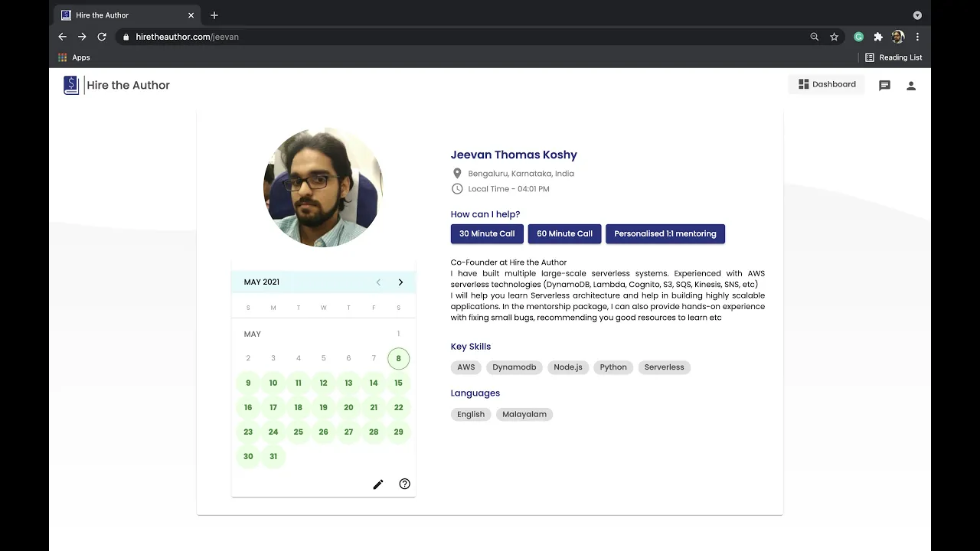Select May 18 on the calendar
Image resolution: width=980 pixels, height=551 pixels.
pyautogui.click(x=298, y=407)
